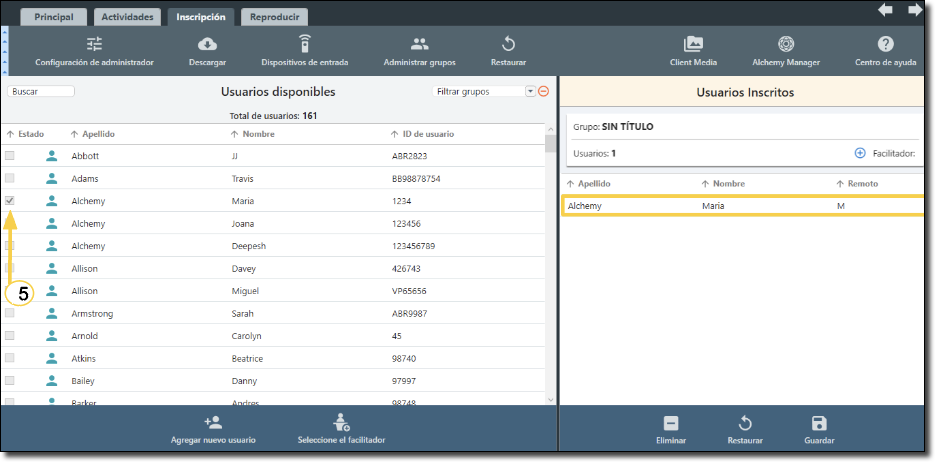Screen dimensions: 935x462
Task: Click Agregar nuevo usuario icon
Action: 212,422
